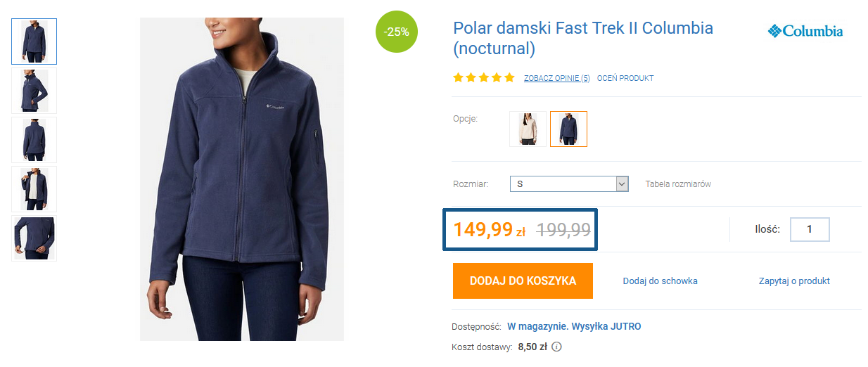Image resolution: width=868 pixels, height=367 pixels.
Task: Click the delivery cost info icon
Action: [557, 347]
